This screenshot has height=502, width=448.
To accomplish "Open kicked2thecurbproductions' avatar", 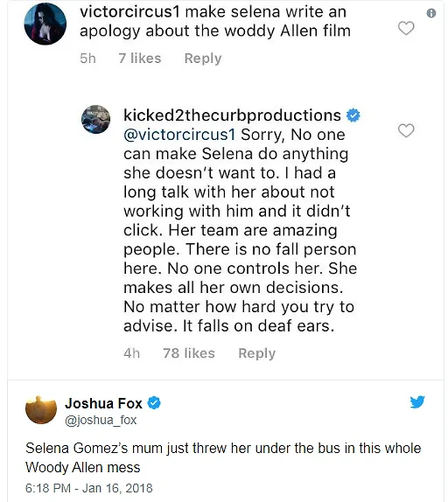I will [x=96, y=119].
